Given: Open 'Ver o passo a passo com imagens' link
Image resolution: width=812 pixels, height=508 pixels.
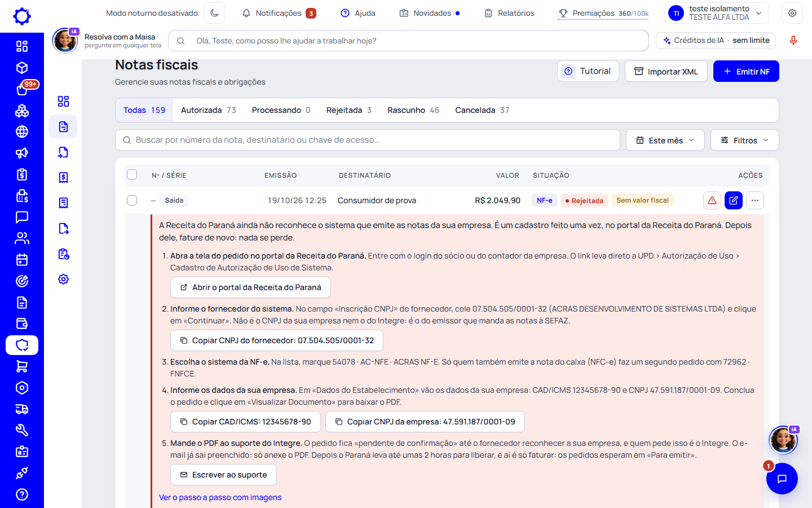Looking at the screenshot, I should tap(220, 497).
